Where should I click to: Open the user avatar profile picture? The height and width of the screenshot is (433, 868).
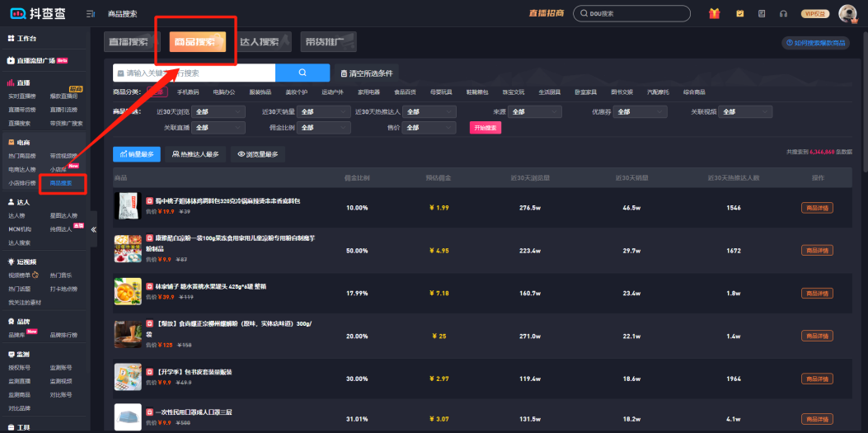[847, 13]
